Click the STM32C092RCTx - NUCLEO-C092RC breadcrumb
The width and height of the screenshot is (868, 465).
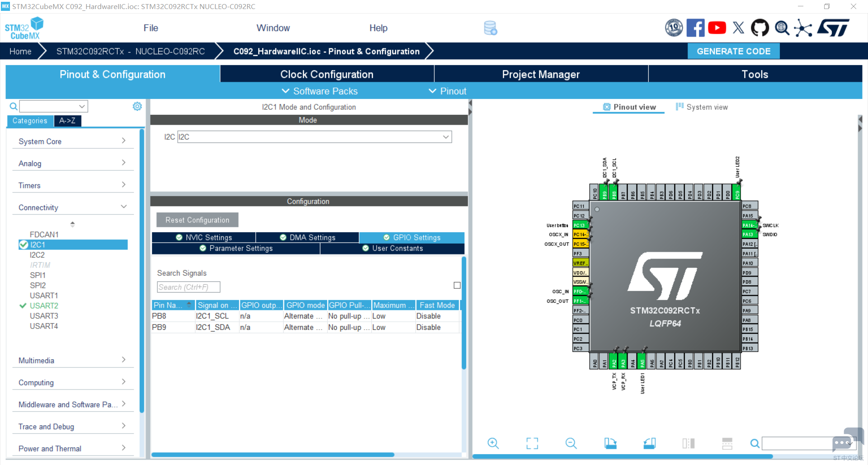[x=131, y=52]
